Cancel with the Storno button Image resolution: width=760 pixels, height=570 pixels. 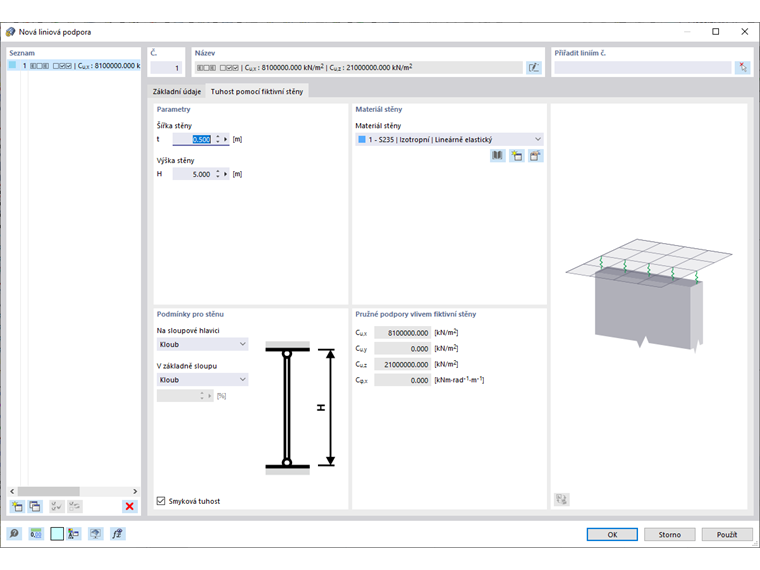tap(669, 534)
